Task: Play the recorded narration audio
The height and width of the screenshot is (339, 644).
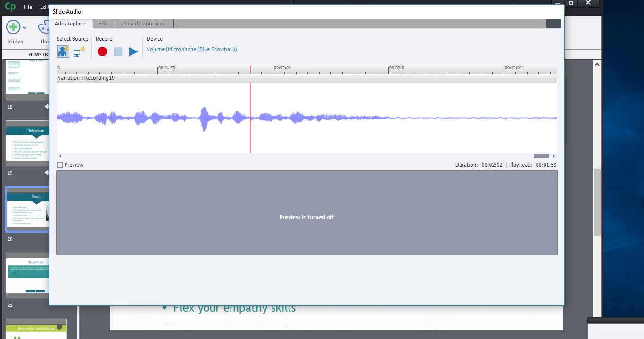Action: [x=133, y=51]
